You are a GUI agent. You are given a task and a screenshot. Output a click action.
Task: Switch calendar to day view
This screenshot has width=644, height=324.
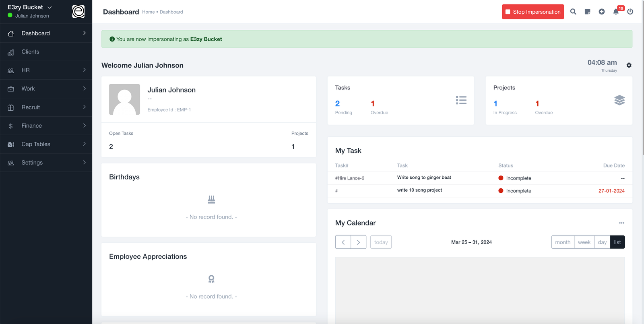click(x=602, y=242)
